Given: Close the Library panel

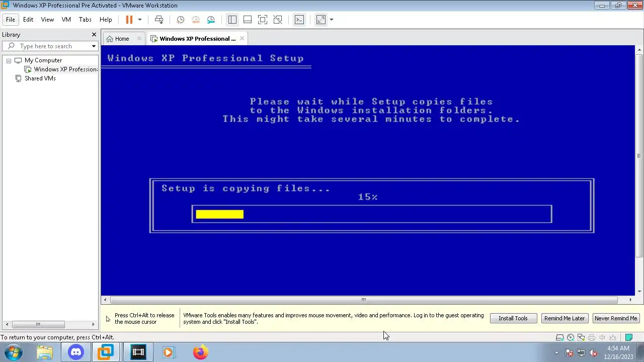Looking at the screenshot, I should [x=94, y=35].
